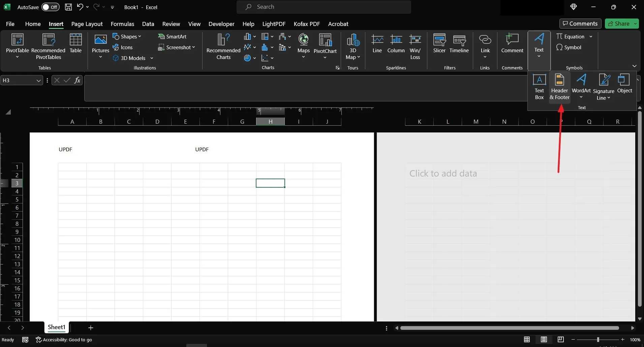644x347 pixels.
Task: Insert a Slicer filter
Action: 439,44
